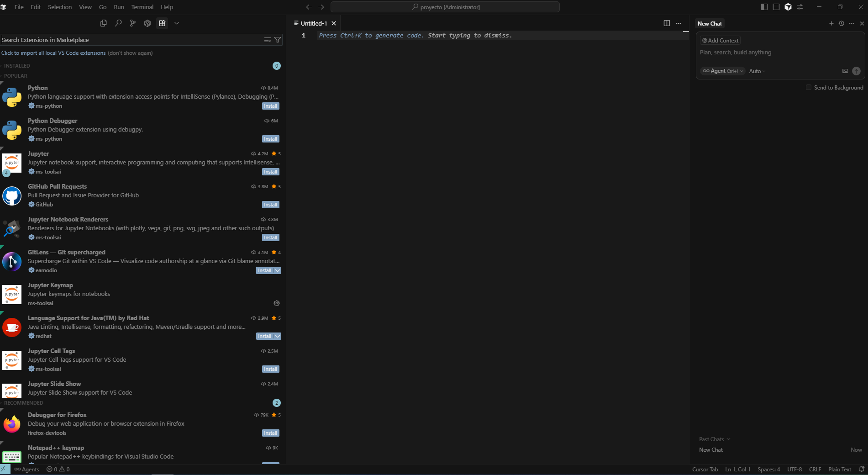The width and height of the screenshot is (868, 475).
Task: Install Jupyter Notebook Renderers extension
Action: tap(271, 237)
